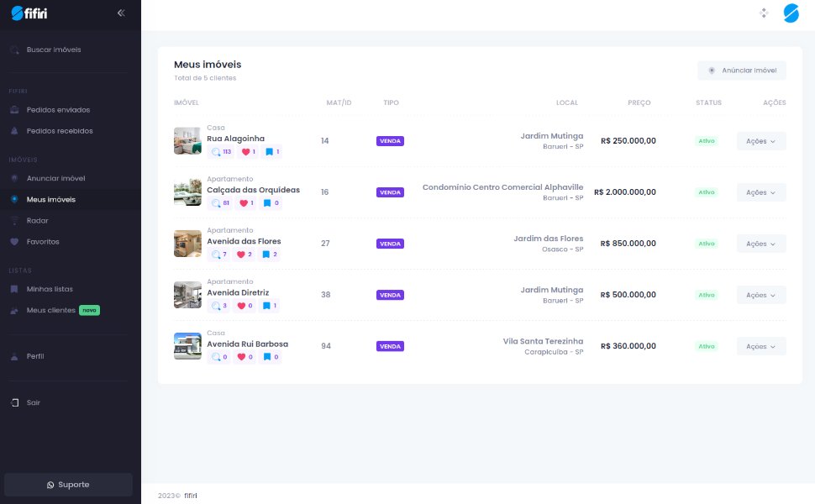Click the VENDA tag on Avenida Diretriz row

pyautogui.click(x=390, y=295)
